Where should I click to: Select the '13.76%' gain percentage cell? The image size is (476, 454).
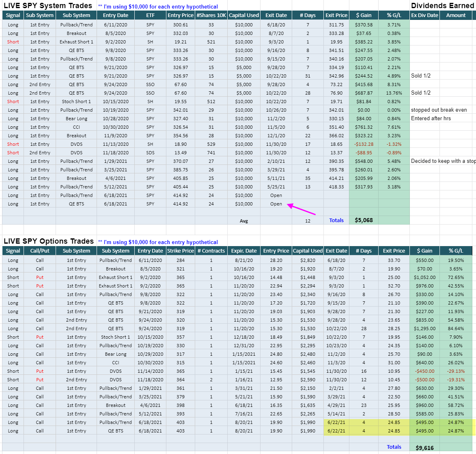click(x=394, y=93)
